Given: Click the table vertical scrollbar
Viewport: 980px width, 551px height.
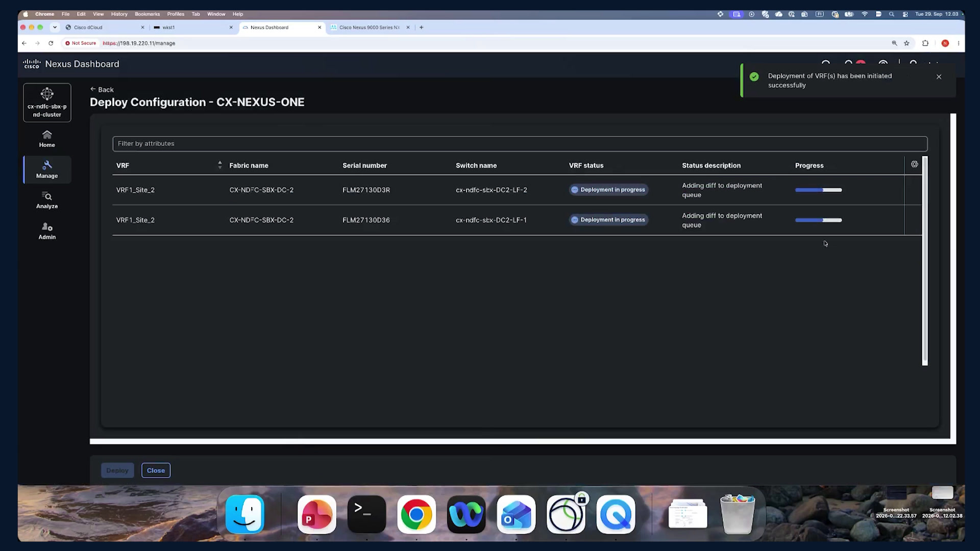Looking at the screenshot, I should pos(925,261).
